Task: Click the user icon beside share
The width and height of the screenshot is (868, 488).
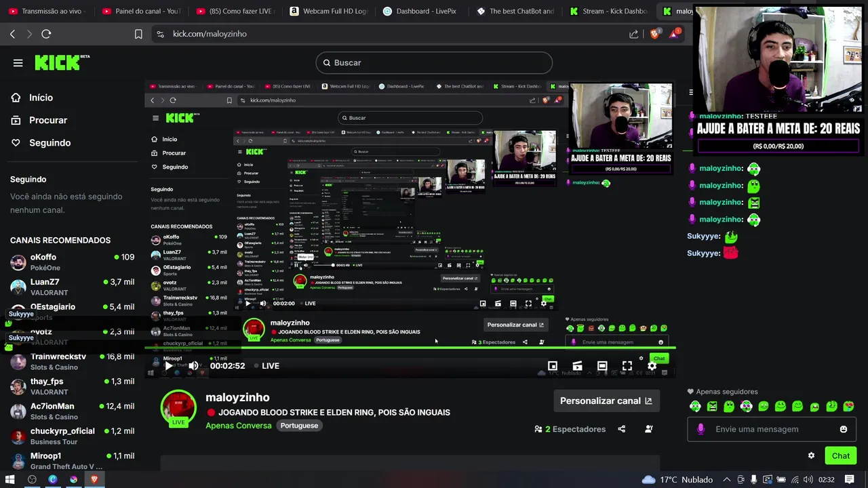Action: click(x=648, y=429)
